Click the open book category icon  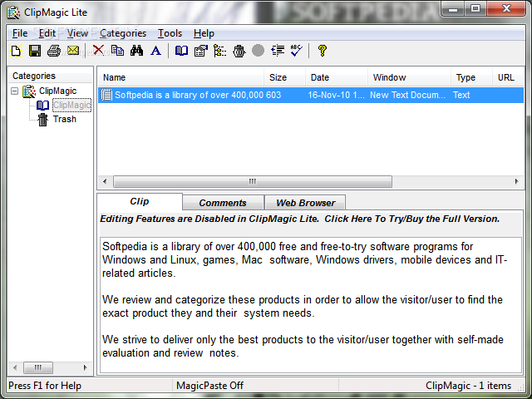coord(181,51)
